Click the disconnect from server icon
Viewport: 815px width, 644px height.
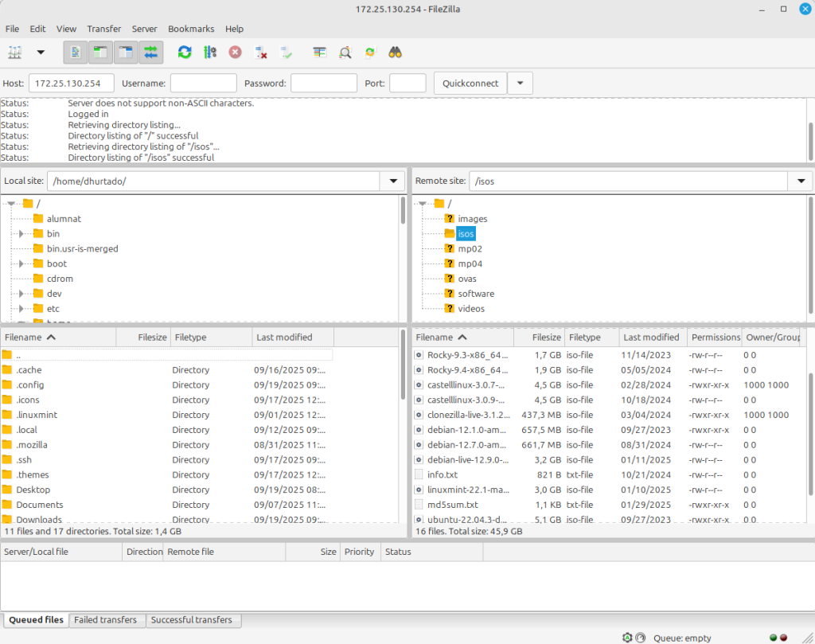[x=260, y=53]
